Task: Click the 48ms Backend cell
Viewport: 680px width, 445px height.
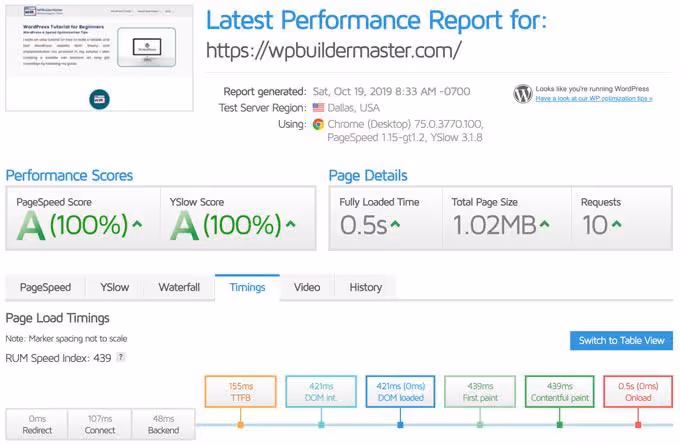Action: [163, 424]
